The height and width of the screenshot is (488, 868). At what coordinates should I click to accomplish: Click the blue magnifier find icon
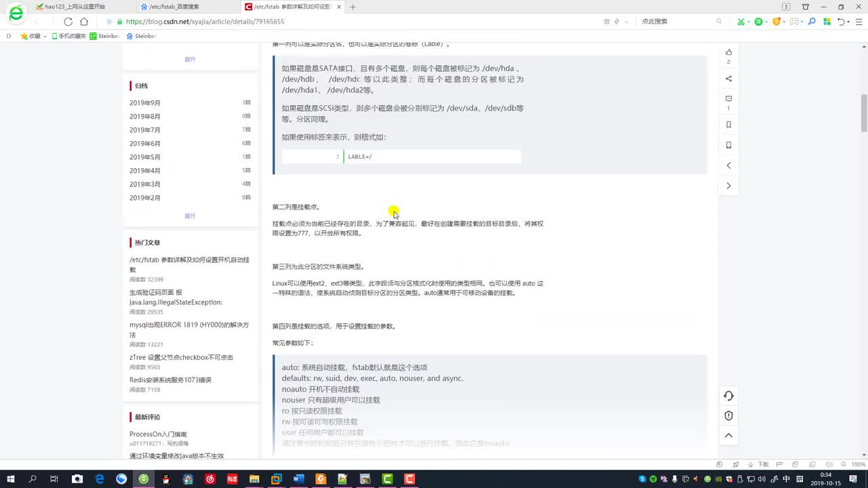click(812, 22)
